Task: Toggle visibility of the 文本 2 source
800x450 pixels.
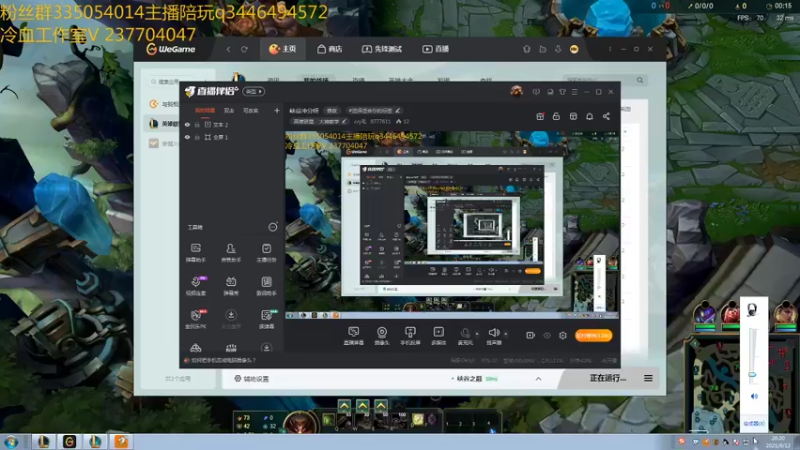Action: pyautogui.click(x=187, y=124)
